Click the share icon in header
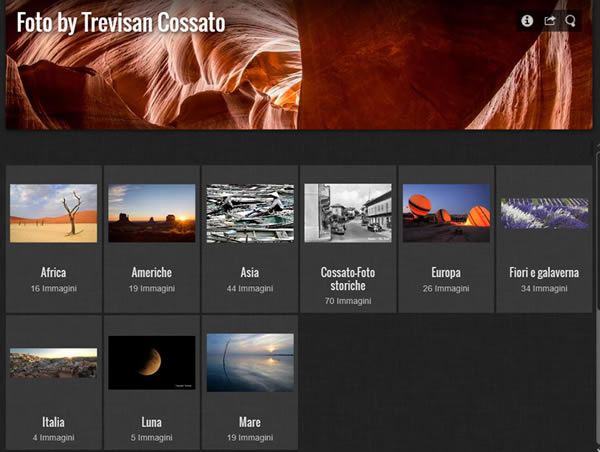 549,21
